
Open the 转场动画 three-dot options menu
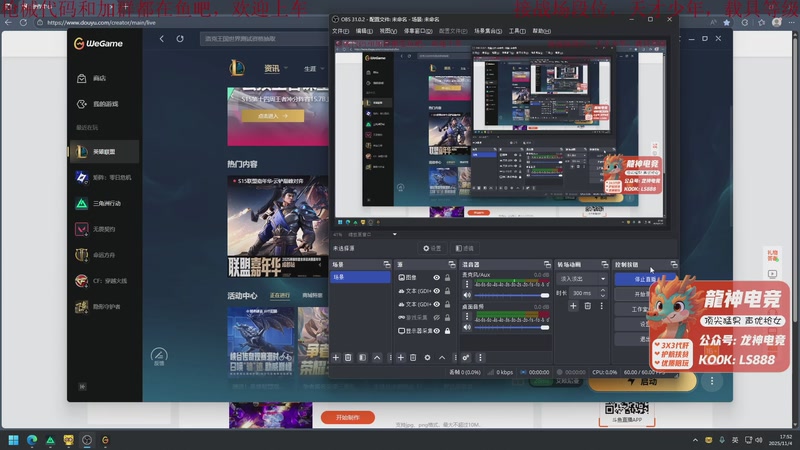(602, 306)
